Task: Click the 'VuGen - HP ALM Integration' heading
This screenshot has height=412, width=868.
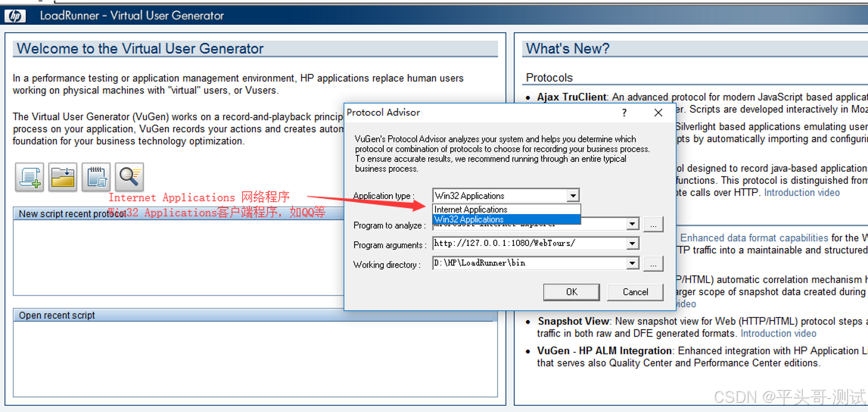Action: click(604, 350)
